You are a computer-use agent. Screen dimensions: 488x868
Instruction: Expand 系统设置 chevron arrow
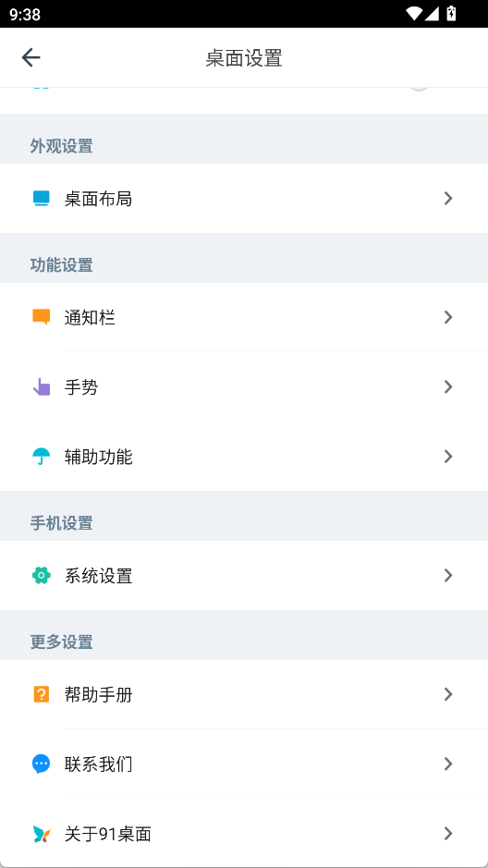pyautogui.click(x=448, y=576)
